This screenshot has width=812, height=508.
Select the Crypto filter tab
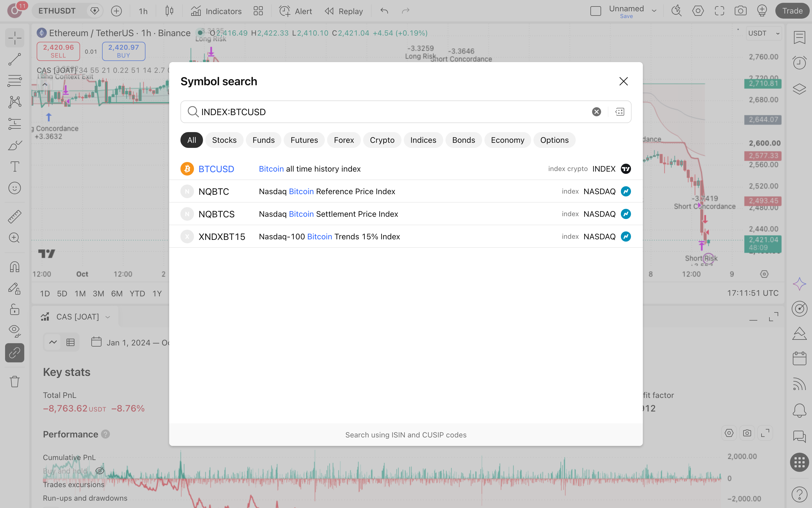click(x=382, y=140)
